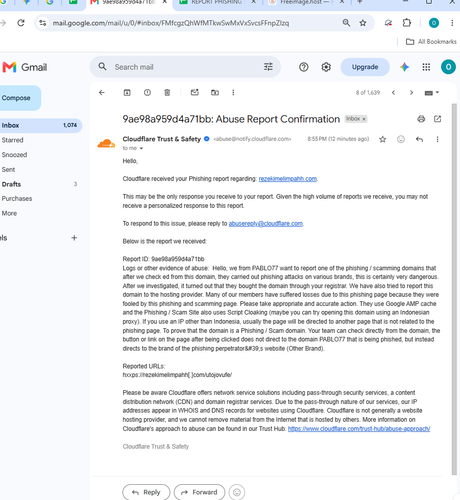Close the current Gmail browser tab
Image resolution: width=460 pixels, height=500 pixels.
tap(165, 2)
